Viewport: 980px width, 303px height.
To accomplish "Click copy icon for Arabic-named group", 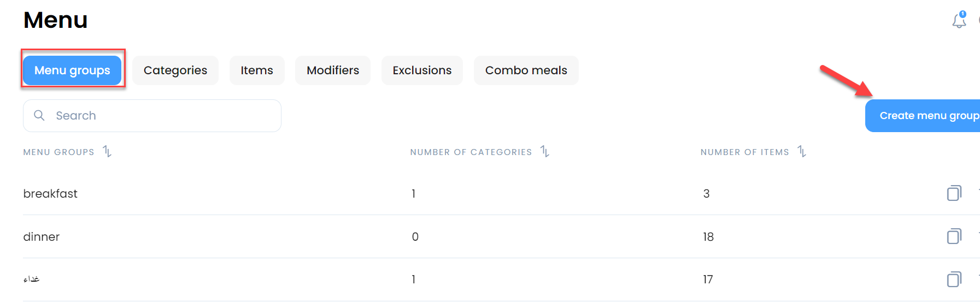I will pos(954,280).
